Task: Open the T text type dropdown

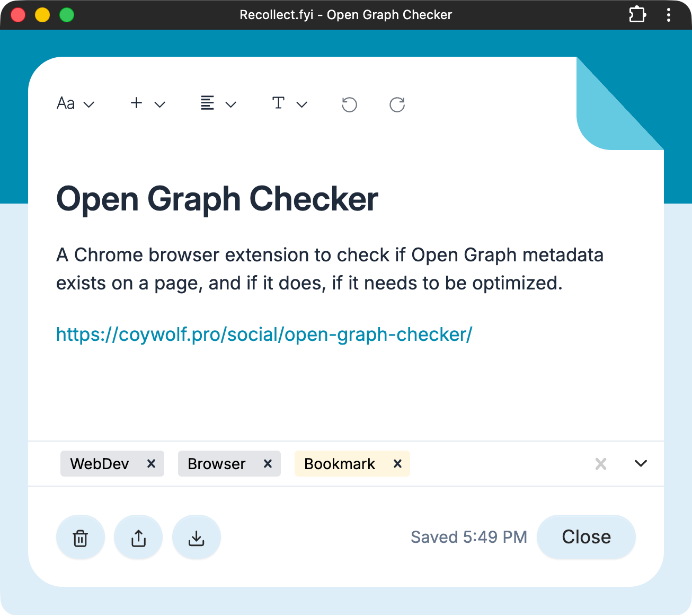Action: (289, 103)
